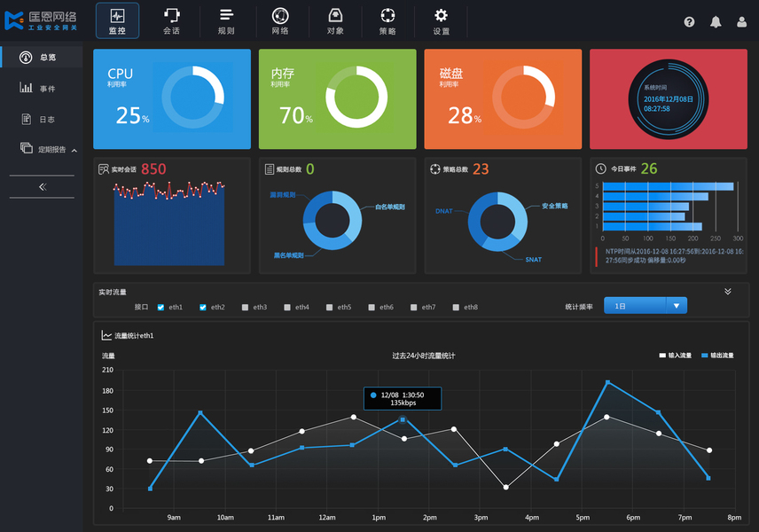The image size is (759, 532).
Task: Check the eth6 interface checkbox
Action: click(x=372, y=308)
